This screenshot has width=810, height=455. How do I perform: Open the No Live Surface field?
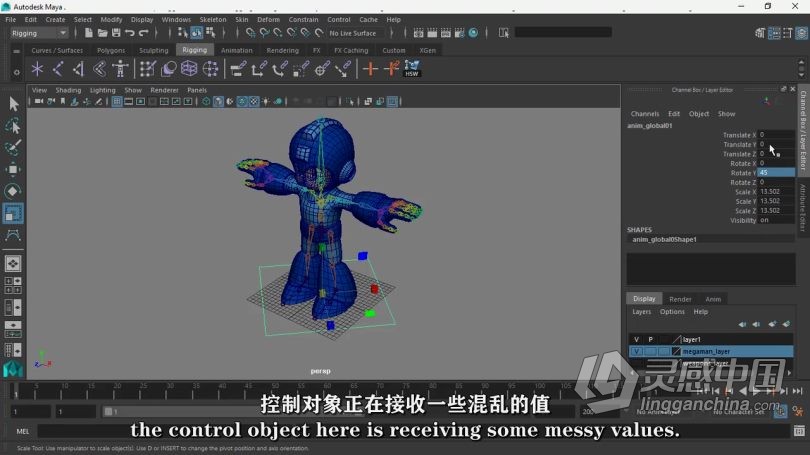point(357,33)
